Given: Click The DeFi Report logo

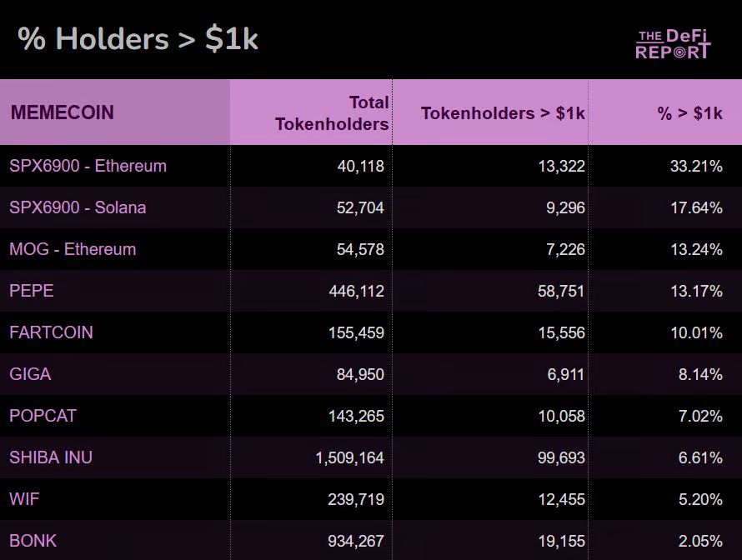Looking at the screenshot, I should (672, 43).
